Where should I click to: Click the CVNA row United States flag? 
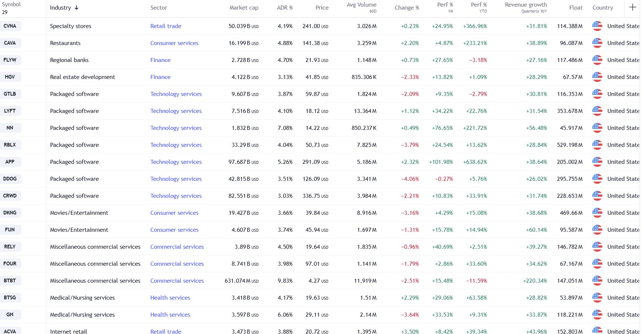(x=597, y=26)
